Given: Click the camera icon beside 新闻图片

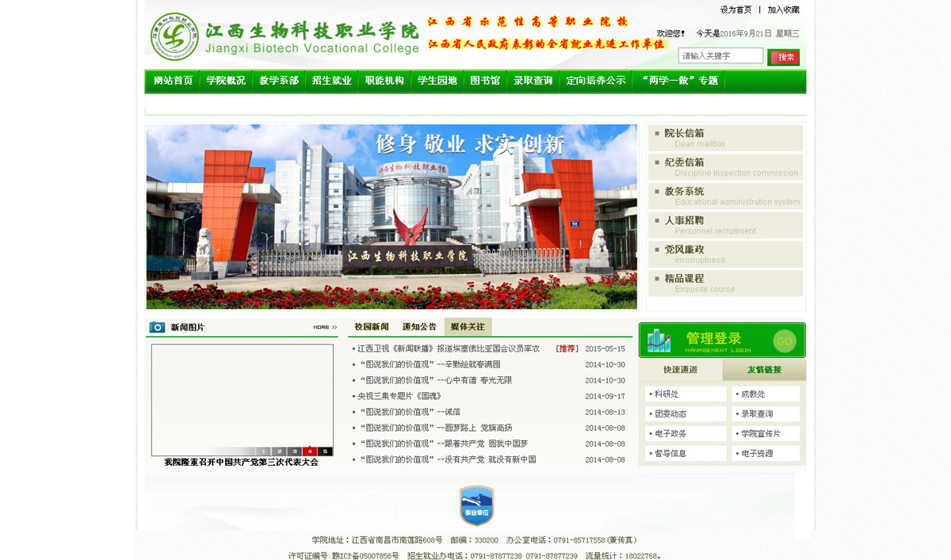Looking at the screenshot, I should point(157,327).
